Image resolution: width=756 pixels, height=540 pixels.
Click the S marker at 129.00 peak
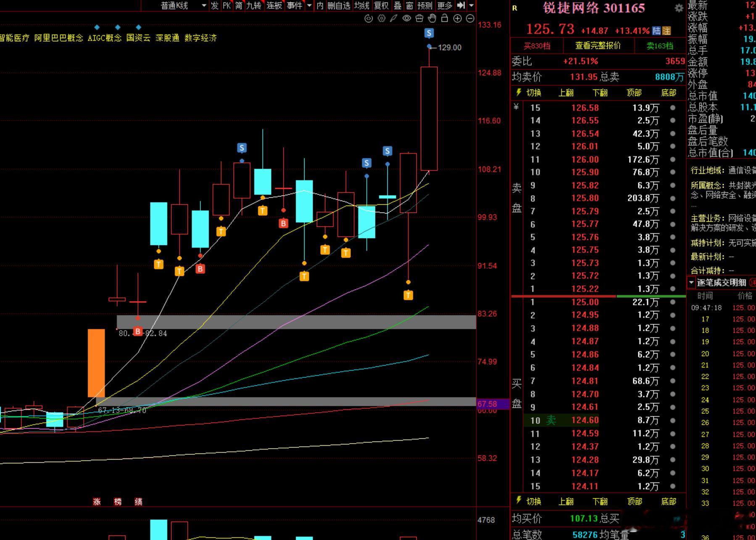coord(429,33)
